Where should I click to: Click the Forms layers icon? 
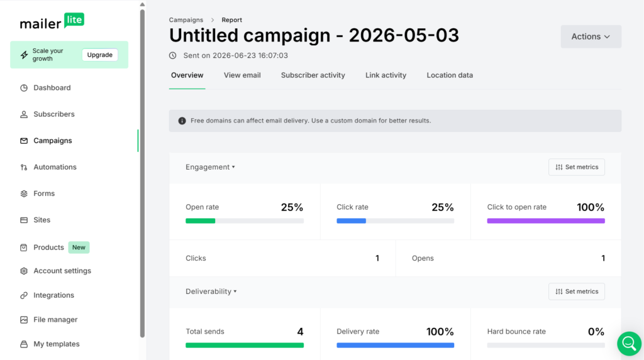point(24,194)
